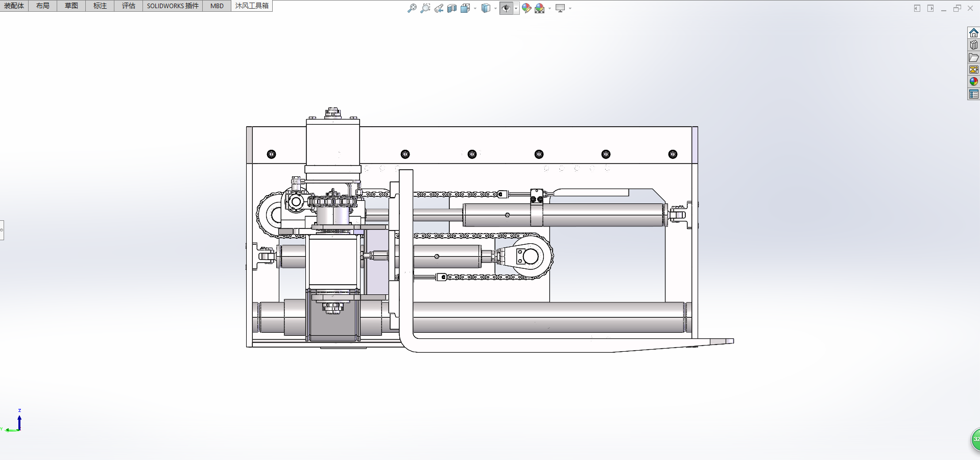Switch to the 布局 tab
This screenshot has height=460, width=980.
point(43,6)
